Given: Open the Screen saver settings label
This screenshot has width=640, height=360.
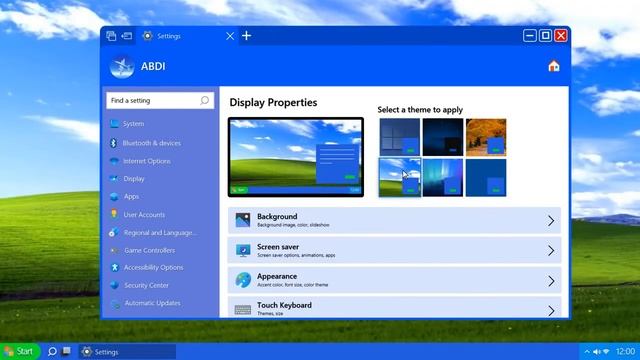Looking at the screenshot, I should (278, 247).
